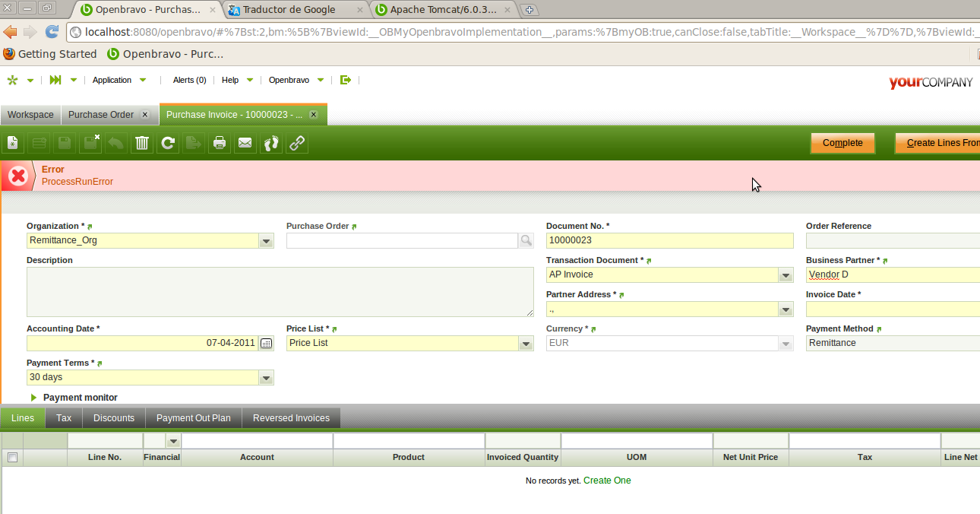Image resolution: width=980 pixels, height=514 pixels.
Task: Switch to the Workspace tab
Action: pos(30,115)
